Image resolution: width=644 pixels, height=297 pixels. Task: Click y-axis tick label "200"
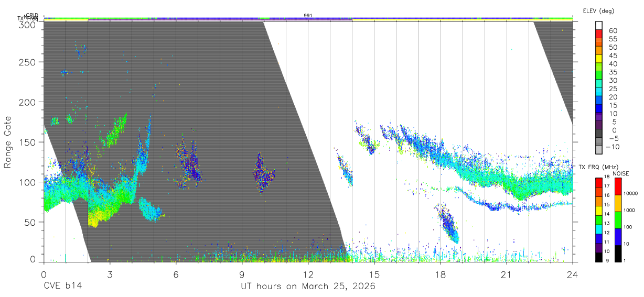pyautogui.click(x=28, y=102)
